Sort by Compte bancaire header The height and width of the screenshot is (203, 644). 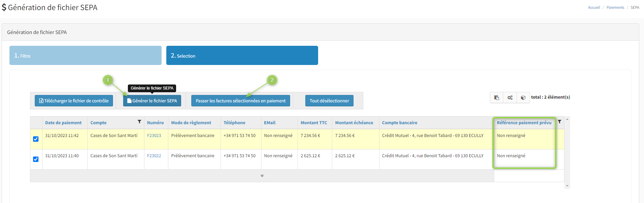coord(400,123)
